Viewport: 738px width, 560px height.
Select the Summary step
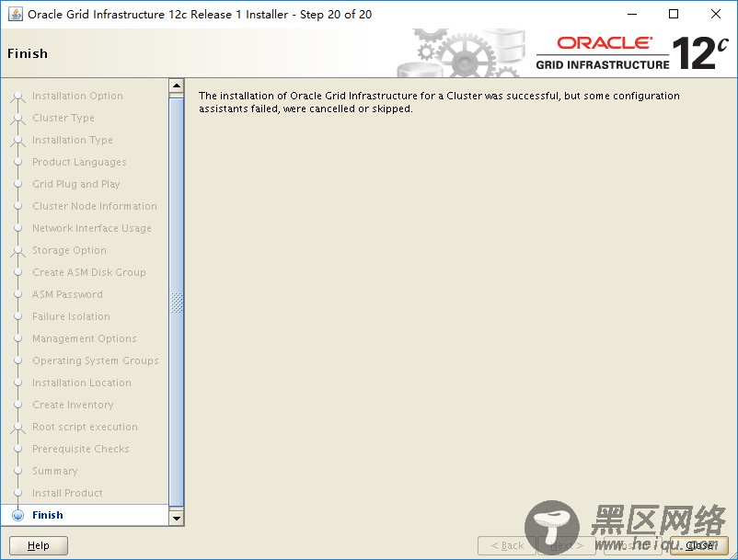click(54, 471)
